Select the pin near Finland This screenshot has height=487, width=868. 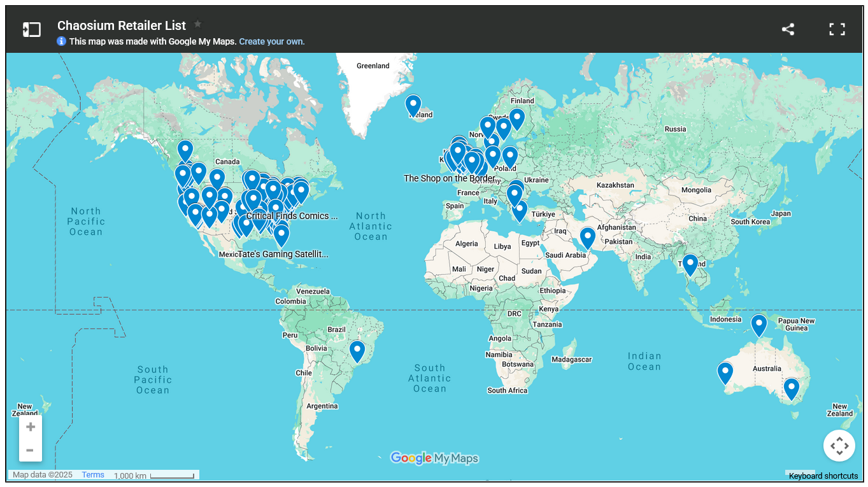tap(516, 118)
